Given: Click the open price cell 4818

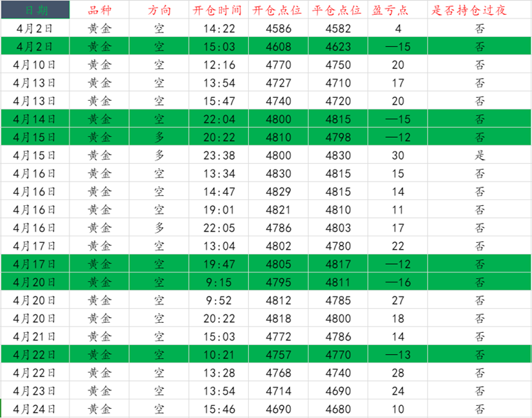Looking at the screenshot, I should [x=279, y=318].
